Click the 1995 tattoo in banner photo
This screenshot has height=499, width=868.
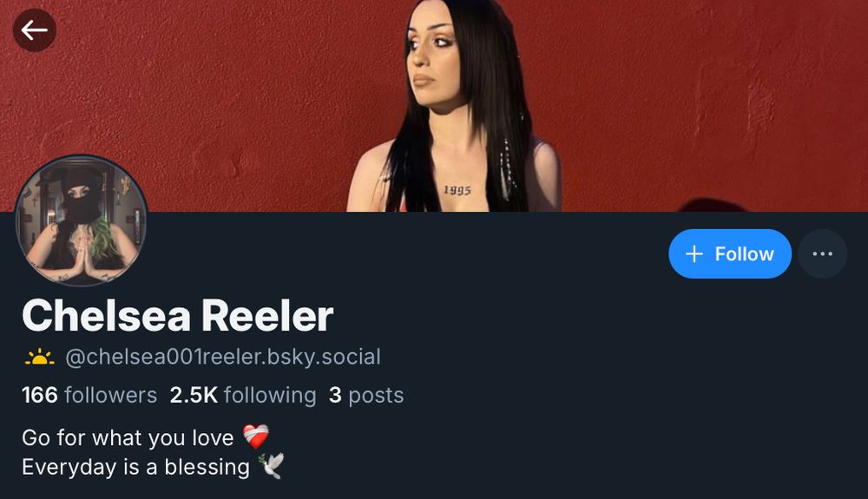tap(457, 190)
